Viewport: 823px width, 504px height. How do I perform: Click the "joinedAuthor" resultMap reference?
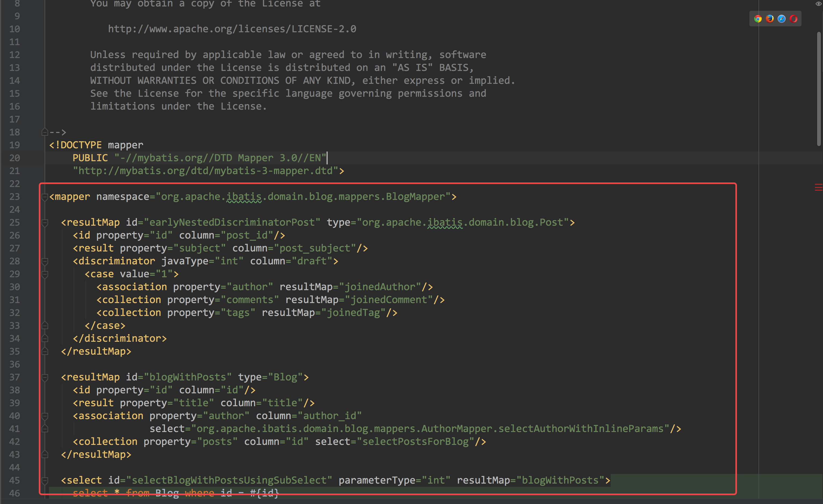(380, 287)
